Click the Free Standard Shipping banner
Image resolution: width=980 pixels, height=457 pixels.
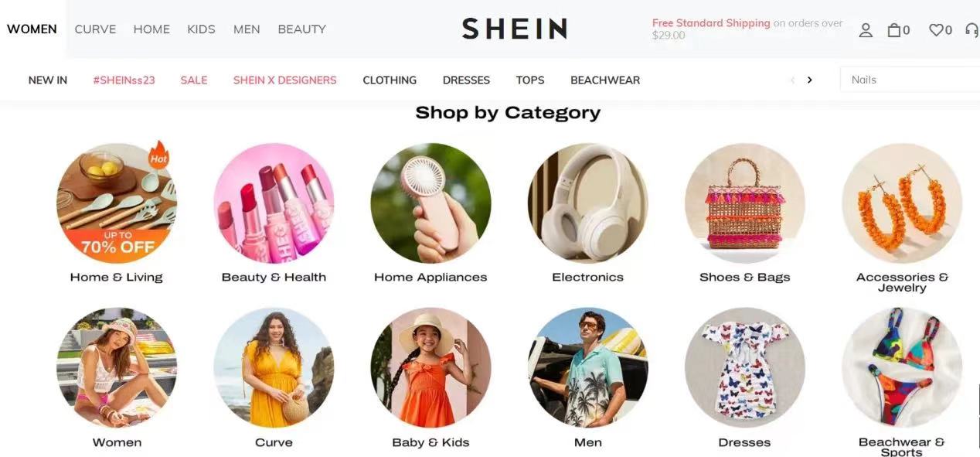[747, 29]
